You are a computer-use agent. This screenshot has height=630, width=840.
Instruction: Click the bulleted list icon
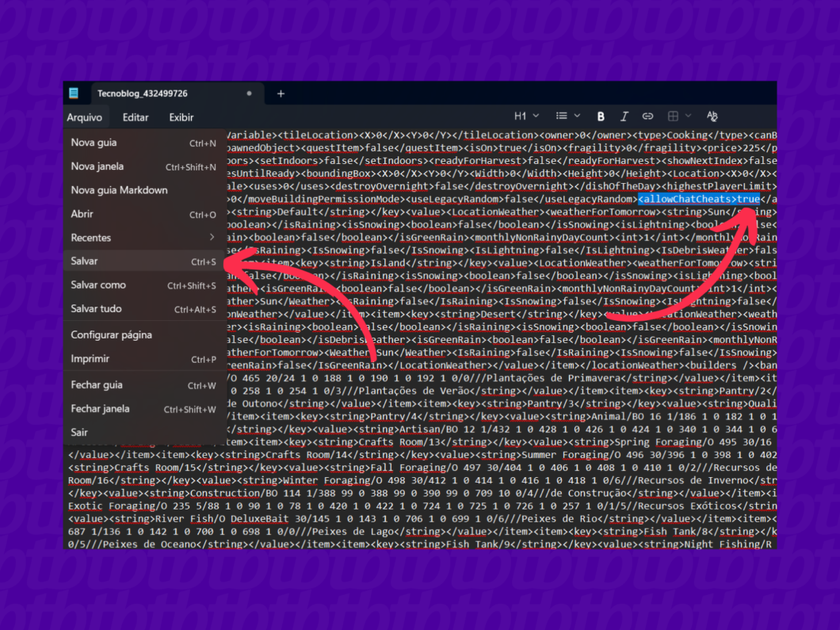562,116
